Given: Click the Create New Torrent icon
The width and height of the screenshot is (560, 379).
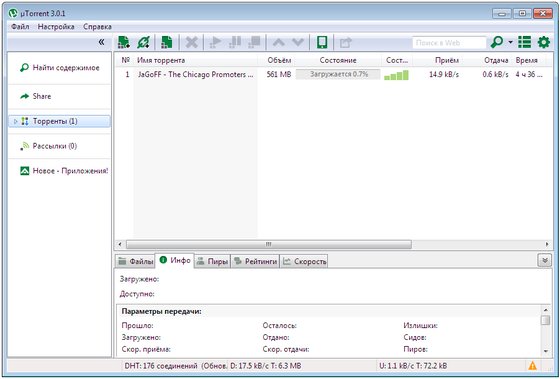Looking at the screenshot, I should [x=166, y=43].
